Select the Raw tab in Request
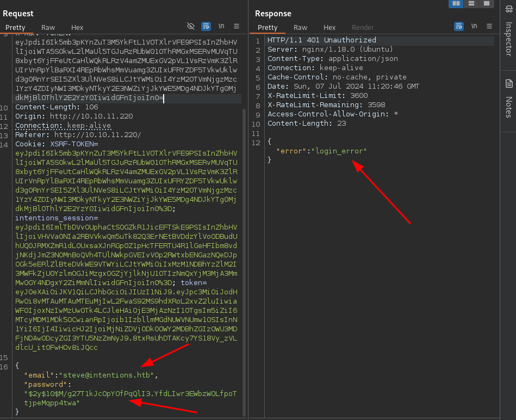The width and height of the screenshot is (516, 420). pyautogui.click(x=48, y=27)
